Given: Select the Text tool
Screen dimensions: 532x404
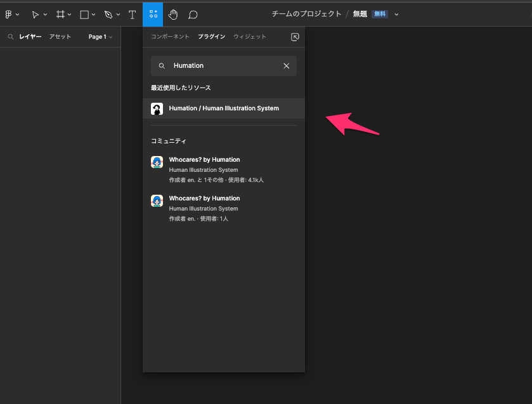Looking at the screenshot, I should (133, 14).
